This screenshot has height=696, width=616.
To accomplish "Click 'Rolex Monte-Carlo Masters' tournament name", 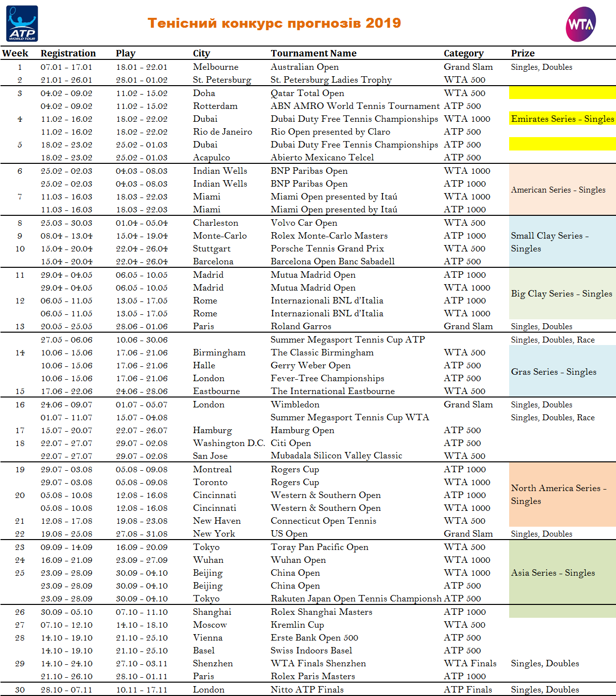I will pos(329,236).
